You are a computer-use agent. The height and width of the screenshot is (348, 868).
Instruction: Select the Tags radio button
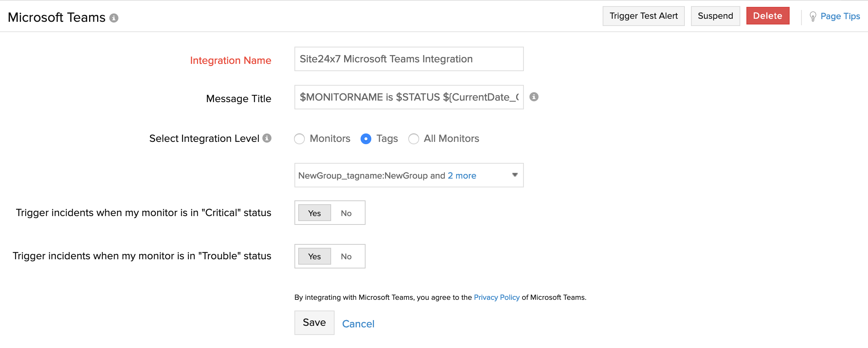pos(366,139)
